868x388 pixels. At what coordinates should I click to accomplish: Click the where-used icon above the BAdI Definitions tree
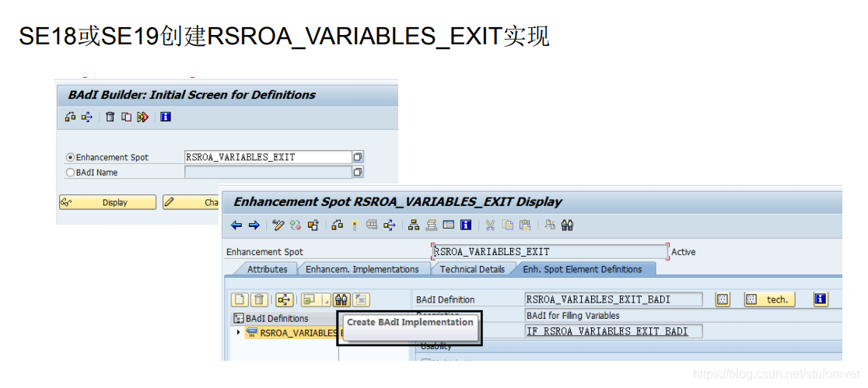[x=285, y=300]
